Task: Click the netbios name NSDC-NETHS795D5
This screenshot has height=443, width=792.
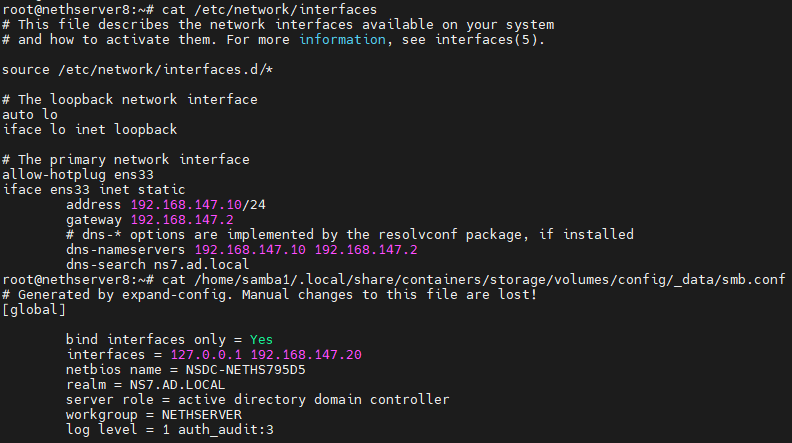Action: click(x=245, y=370)
